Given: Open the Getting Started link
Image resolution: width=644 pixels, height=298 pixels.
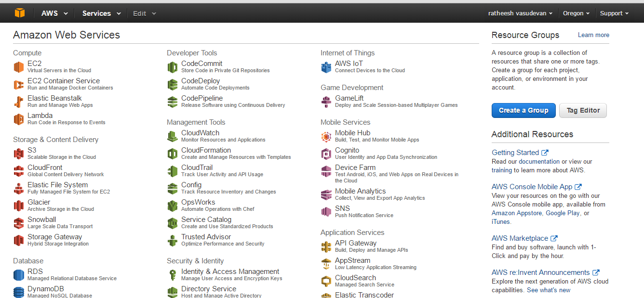Looking at the screenshot, I should (x=520, y=152).
